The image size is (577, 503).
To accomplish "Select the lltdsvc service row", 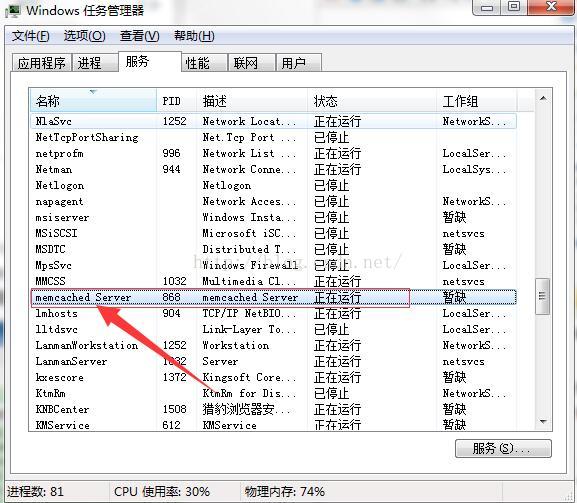I will 273,329.
